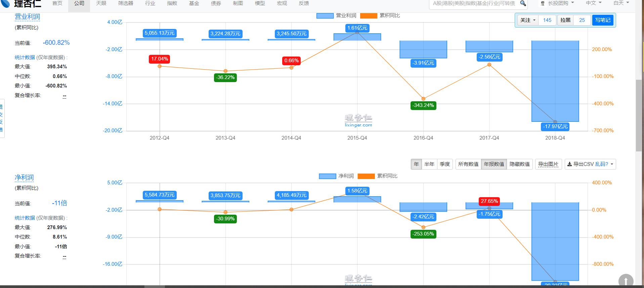Open the 公司 nav tab
The width and height of the screenshot is (644, 288).
[x=79, y=3]
